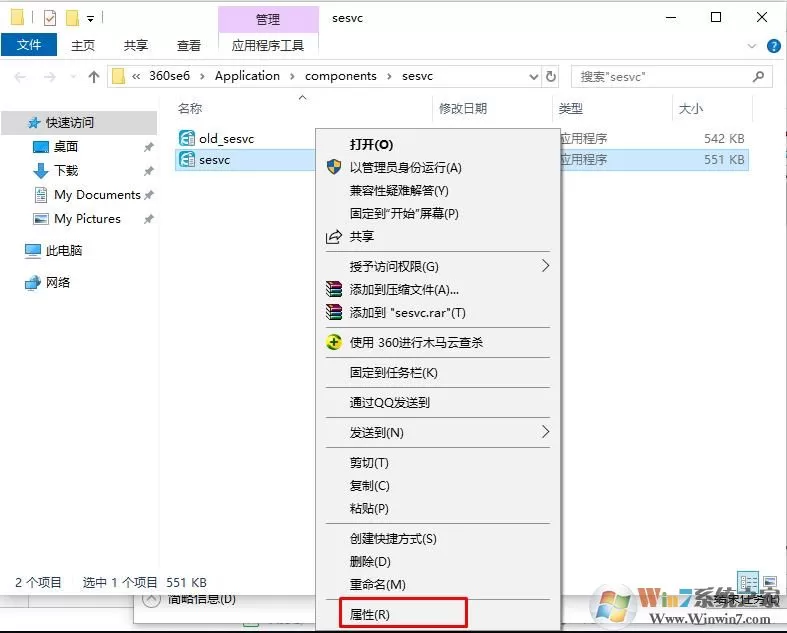Viewport: 787px width, 633px height.
Task: Expand the Grant access to submenu arrow
Action: [x=546, y=266]
